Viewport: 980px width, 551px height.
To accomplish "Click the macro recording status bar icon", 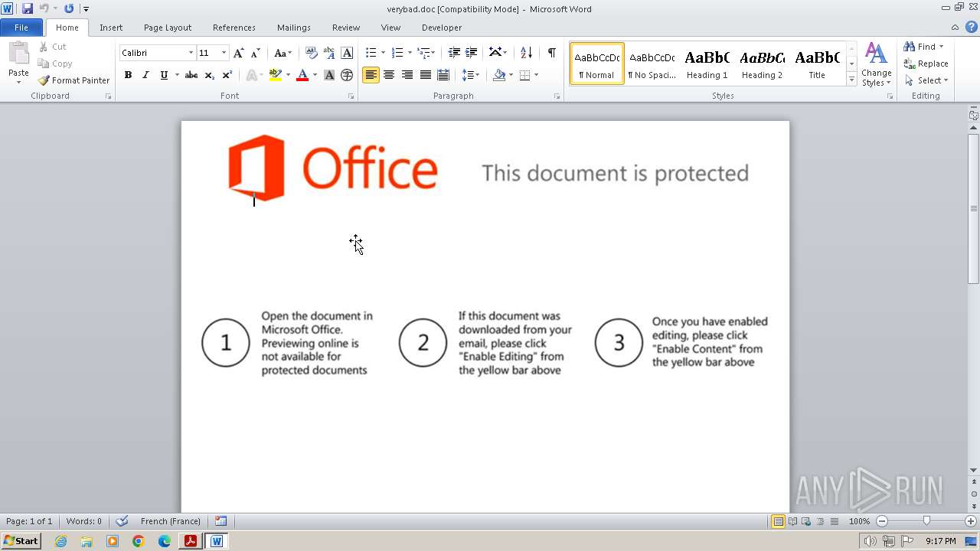I will (220, 521).
